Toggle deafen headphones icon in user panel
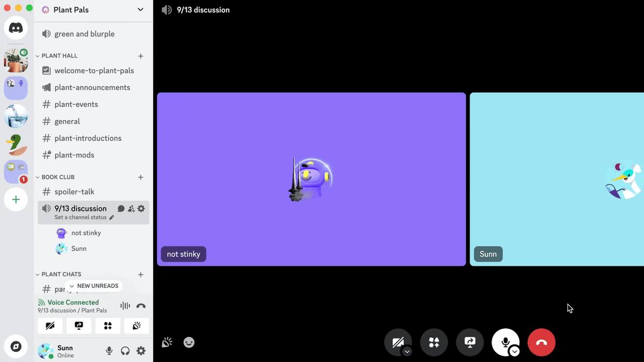 click(125, 351)
